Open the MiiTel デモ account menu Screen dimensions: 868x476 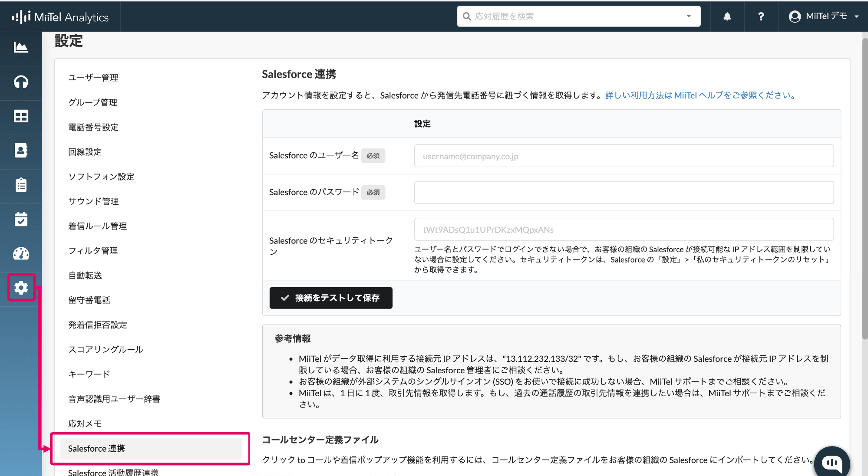pyautogui.click(x=824, y=16)
